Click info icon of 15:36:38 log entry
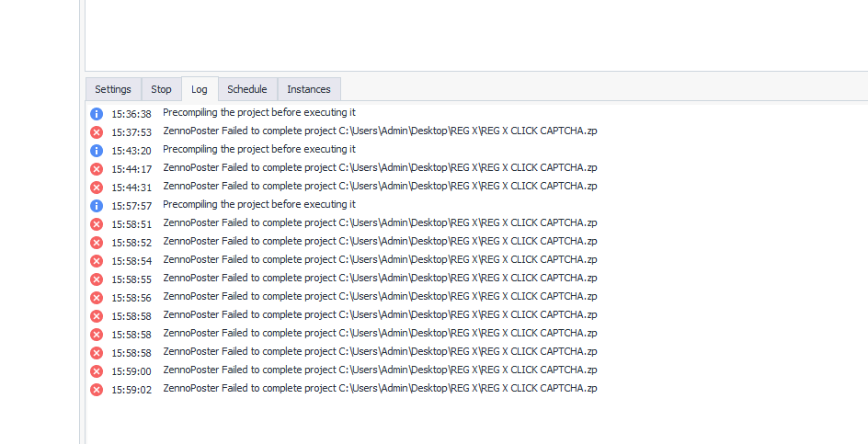Image resolution: width=868 pixels, height=444 pixels. (97, 114)
